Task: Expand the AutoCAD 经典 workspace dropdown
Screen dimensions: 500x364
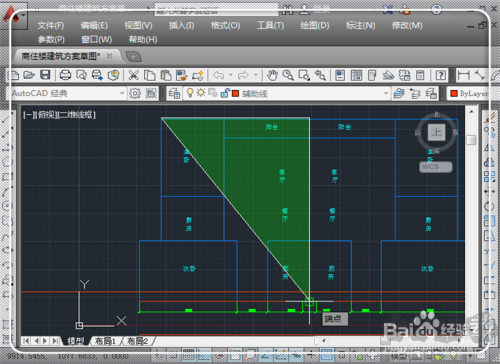Action: coord(122,94)
